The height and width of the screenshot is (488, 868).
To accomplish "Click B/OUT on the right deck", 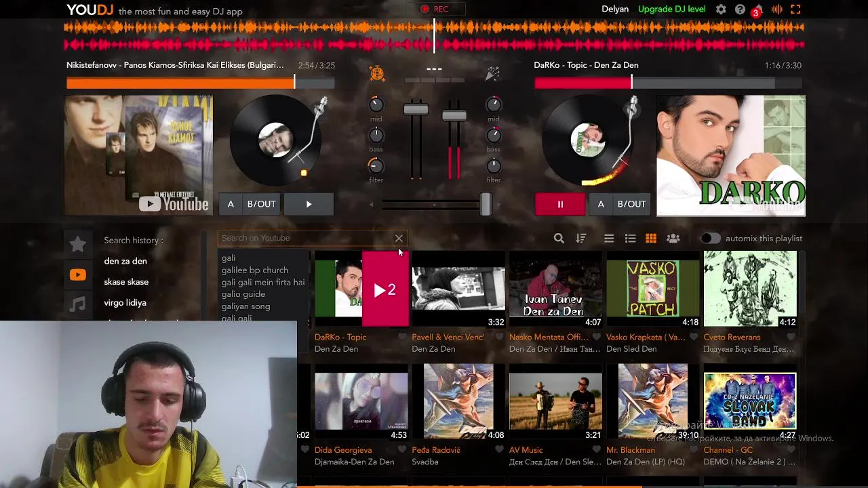I will click(632, 204).
